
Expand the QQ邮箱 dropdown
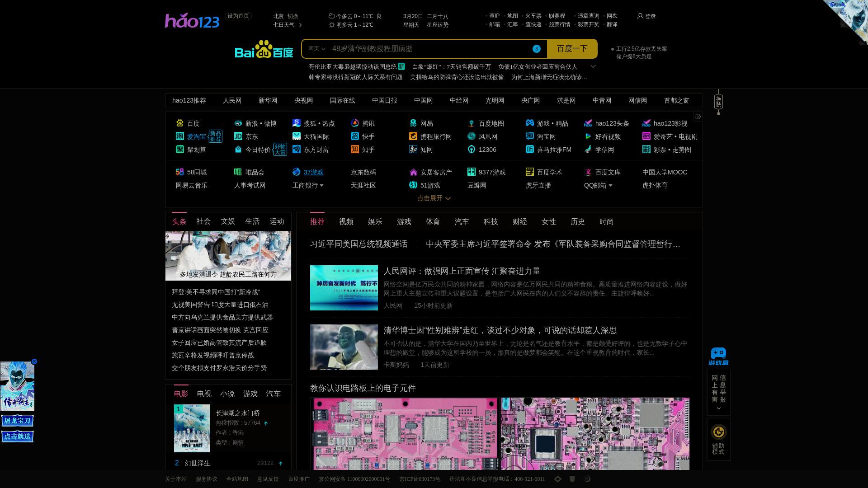click(610, 186)
